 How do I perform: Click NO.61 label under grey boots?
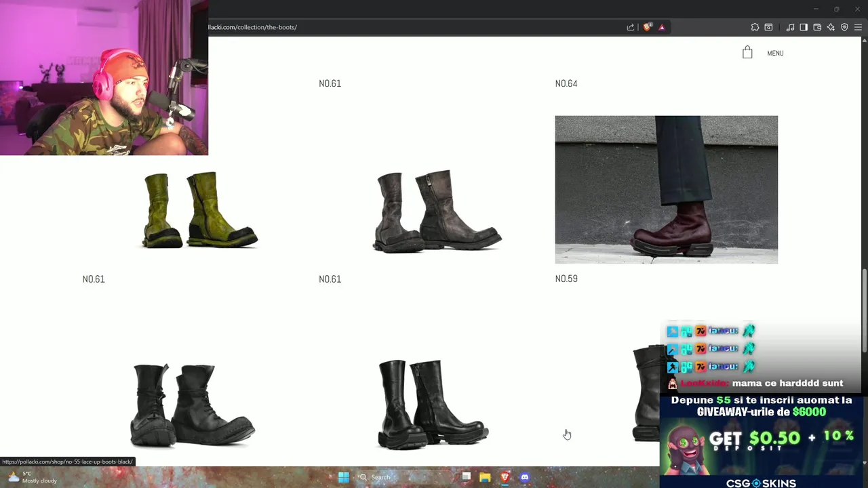tap(330, 279)
